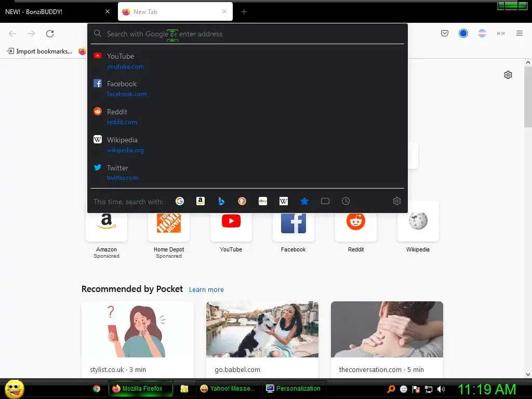This screenshot has width=532, height=399.
Task: Open the go.babbel.com Pocket story card
Action: pyautogui.click(x=262, y=340)
